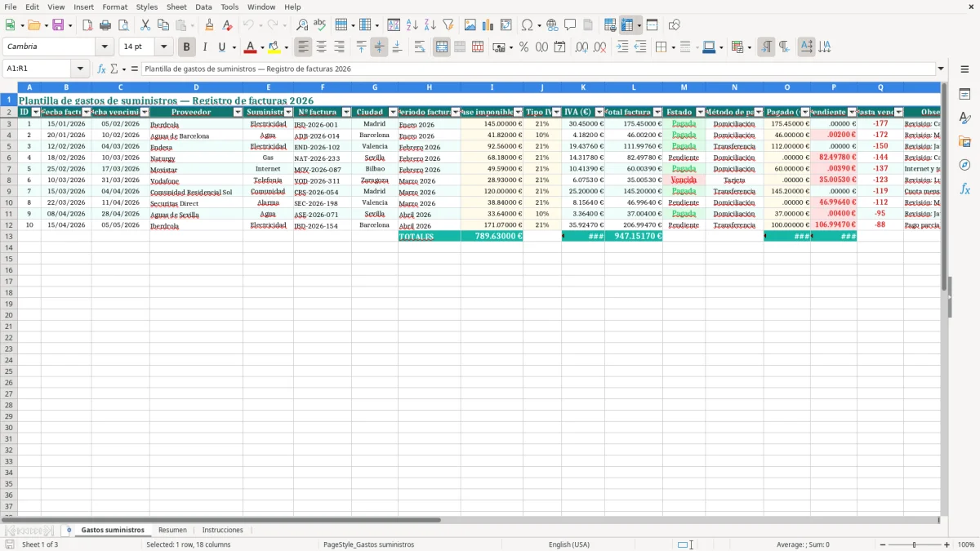Toggle Align Left
Viewport: 980px width, 551px height.
[x=304, y=47]
